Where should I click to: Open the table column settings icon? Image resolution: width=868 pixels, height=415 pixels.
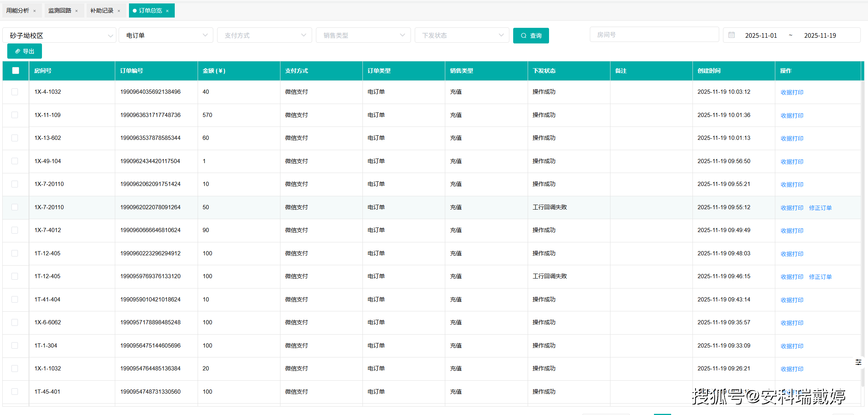858,362
